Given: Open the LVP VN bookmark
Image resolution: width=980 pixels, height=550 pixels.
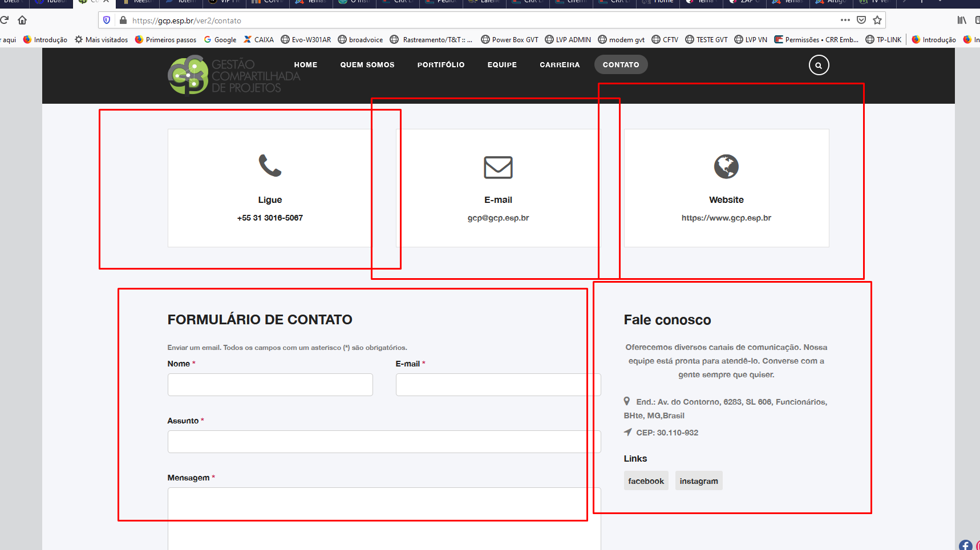Looking at the screenshot, I should [751, 40].
